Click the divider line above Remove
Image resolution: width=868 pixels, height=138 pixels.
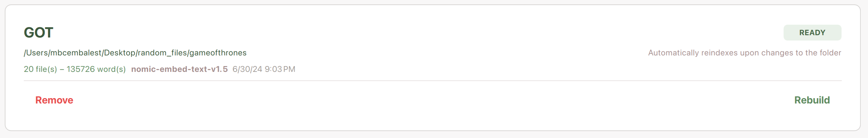[433, 81]
